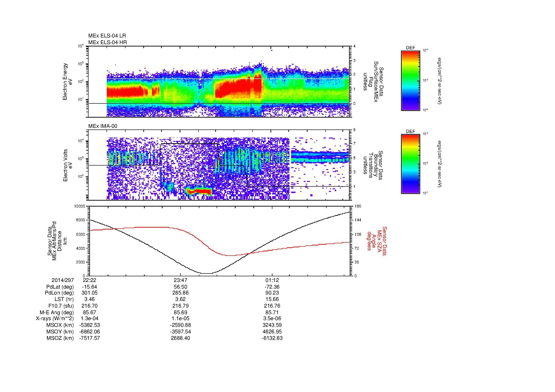Screen dimensions: 555x392
Task: Click the 180 tick on the SZA axis
Action: click(x=358, y=206)
